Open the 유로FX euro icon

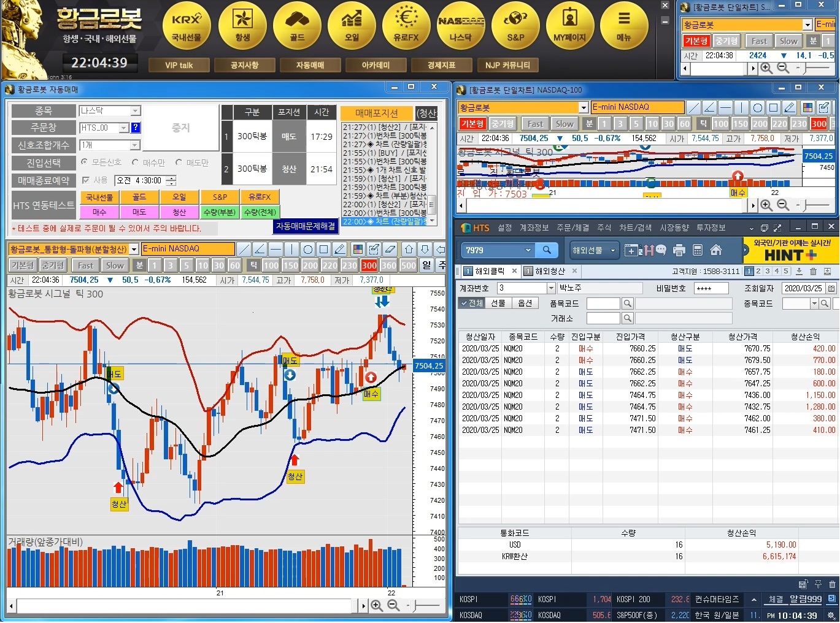coord(406,25)
